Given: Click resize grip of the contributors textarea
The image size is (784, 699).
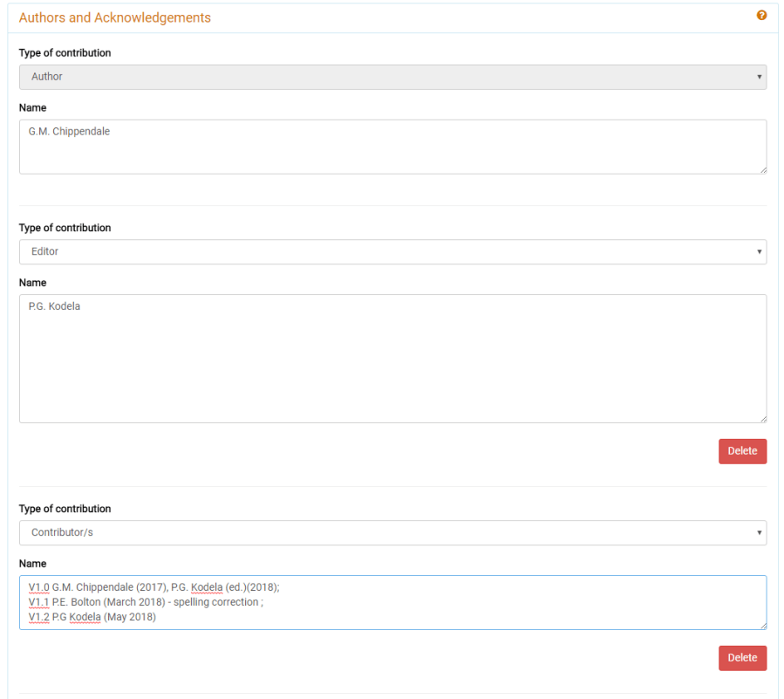Looking at the screenshot, I should tap(762, 625).
